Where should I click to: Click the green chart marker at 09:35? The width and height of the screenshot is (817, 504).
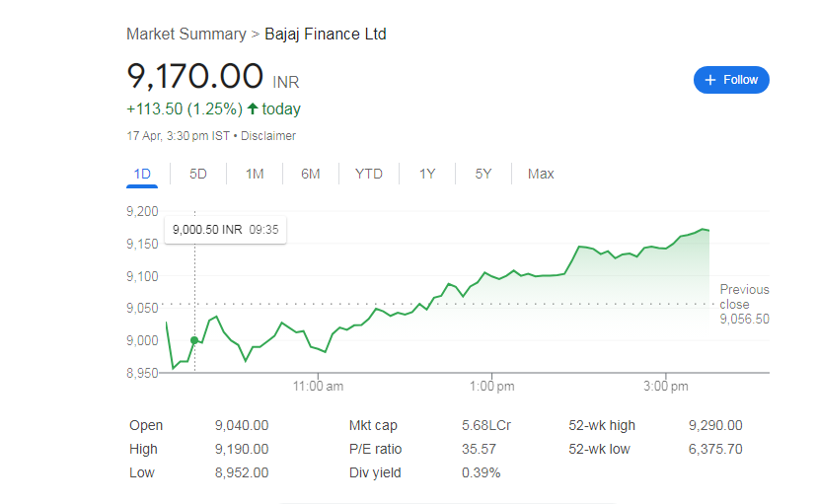click(x=194, y=340)
